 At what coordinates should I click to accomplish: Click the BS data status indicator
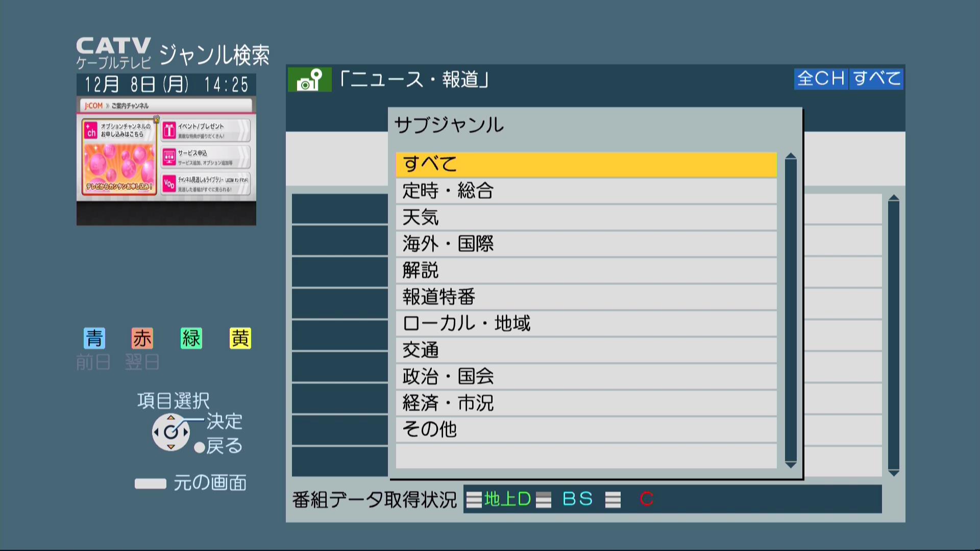tap(577, 499)
